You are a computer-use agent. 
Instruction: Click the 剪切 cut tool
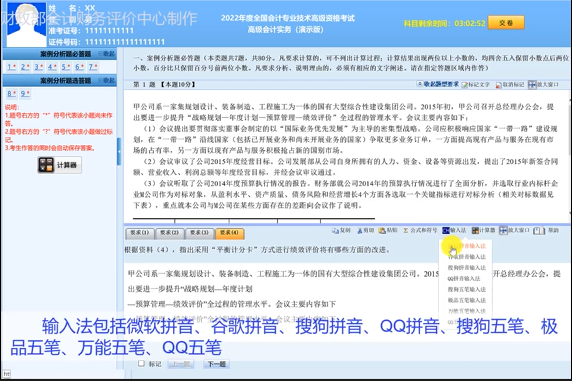(x=366, y=231)
